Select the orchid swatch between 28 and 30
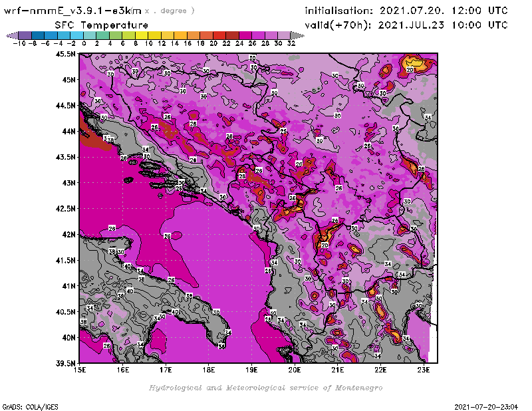This screenshot has height=411, width=532. click(271, 35)
